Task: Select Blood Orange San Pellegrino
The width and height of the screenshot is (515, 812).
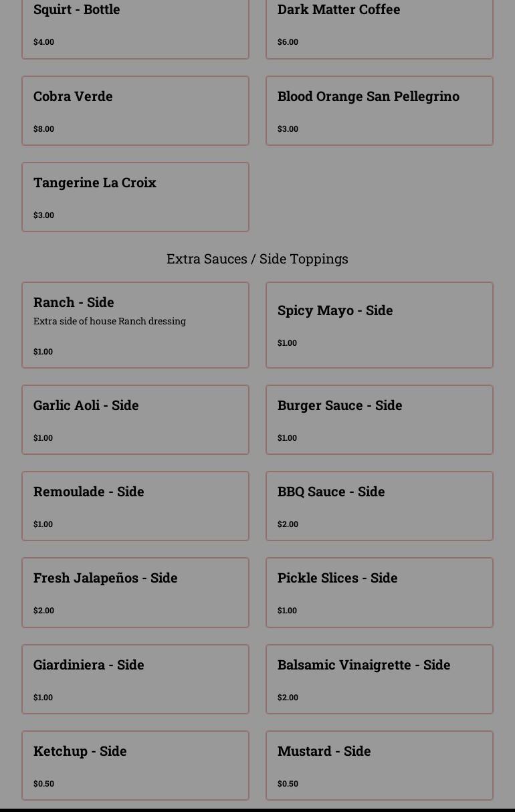Action: [x=379, y=110]
